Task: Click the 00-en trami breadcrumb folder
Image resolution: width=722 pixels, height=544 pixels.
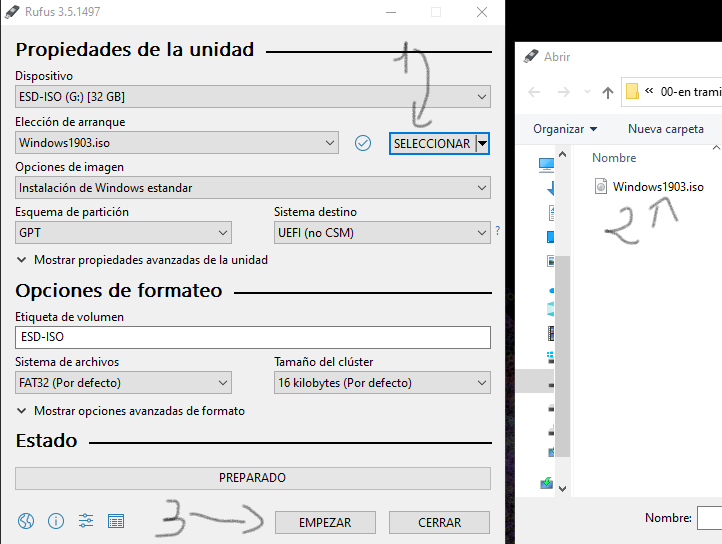Action: (691, 92)
